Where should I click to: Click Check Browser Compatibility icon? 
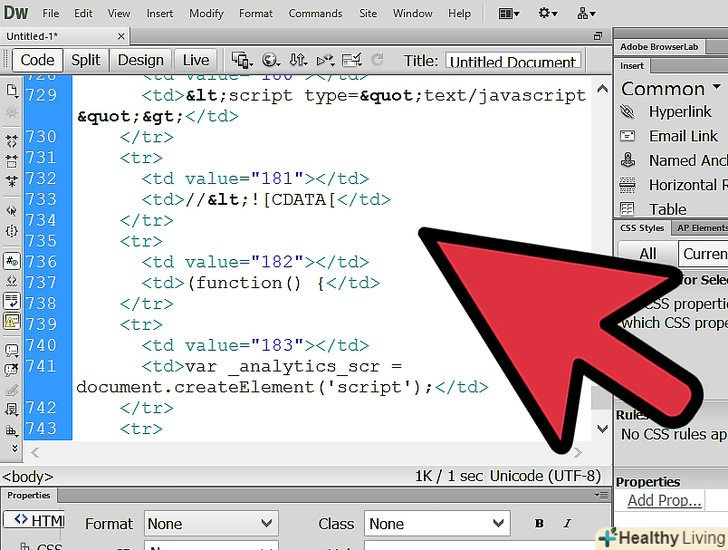[x=352, y=60]
